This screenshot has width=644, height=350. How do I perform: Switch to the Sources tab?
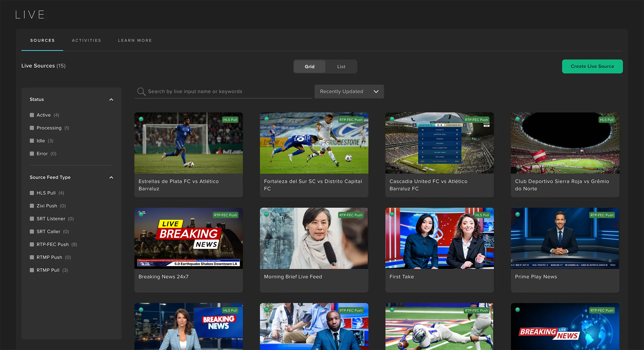pos(42,40)
